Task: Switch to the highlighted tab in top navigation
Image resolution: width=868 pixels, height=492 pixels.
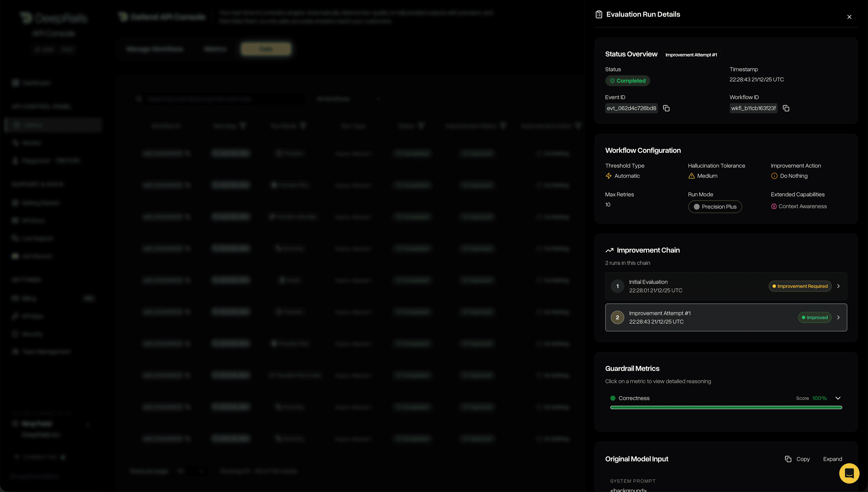Action: point(266,49)
